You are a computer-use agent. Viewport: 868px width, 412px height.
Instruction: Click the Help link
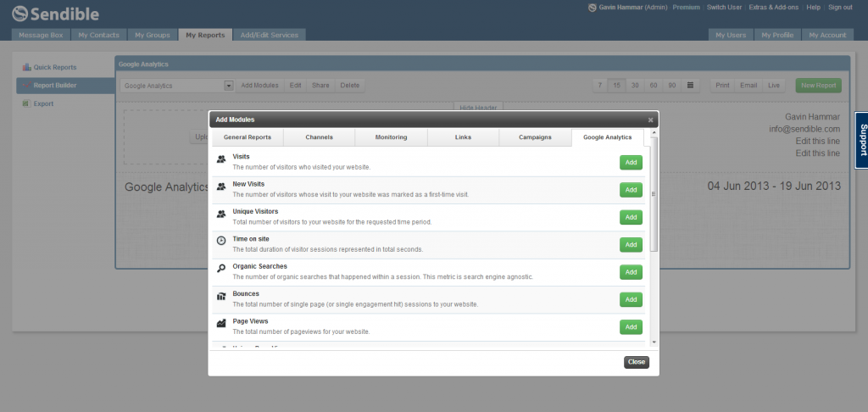pyautogui.click(x=813, y=7)
